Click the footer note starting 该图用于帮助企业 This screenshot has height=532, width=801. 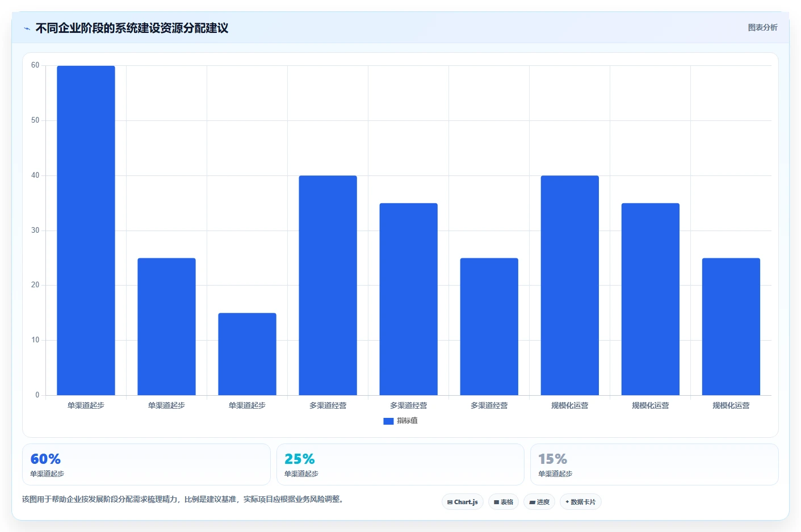click(183, 500)
